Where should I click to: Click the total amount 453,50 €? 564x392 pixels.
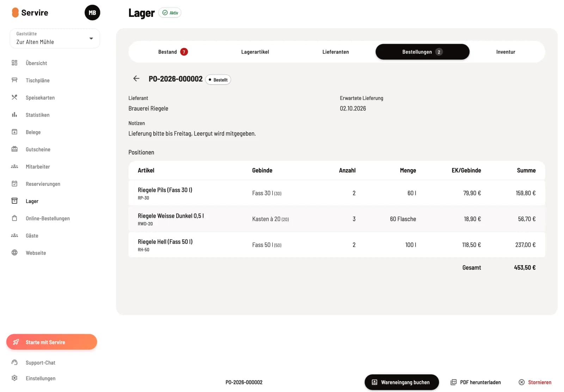[525, 268]
